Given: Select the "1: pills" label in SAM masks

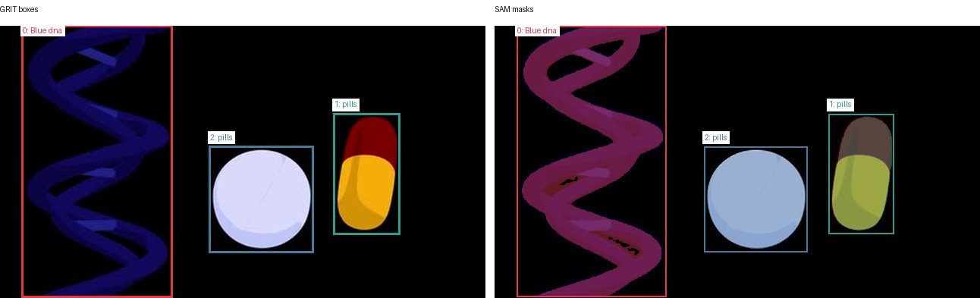Looking at the screenshot, I should 840,104.
